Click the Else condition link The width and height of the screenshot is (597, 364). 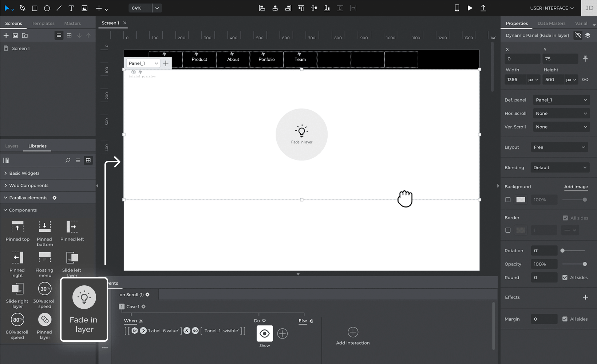(303, 321)
